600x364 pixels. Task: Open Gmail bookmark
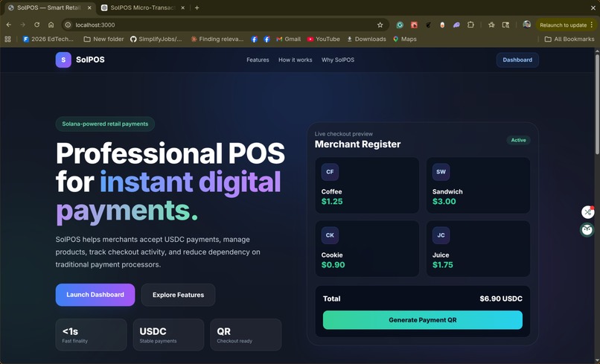288,39
